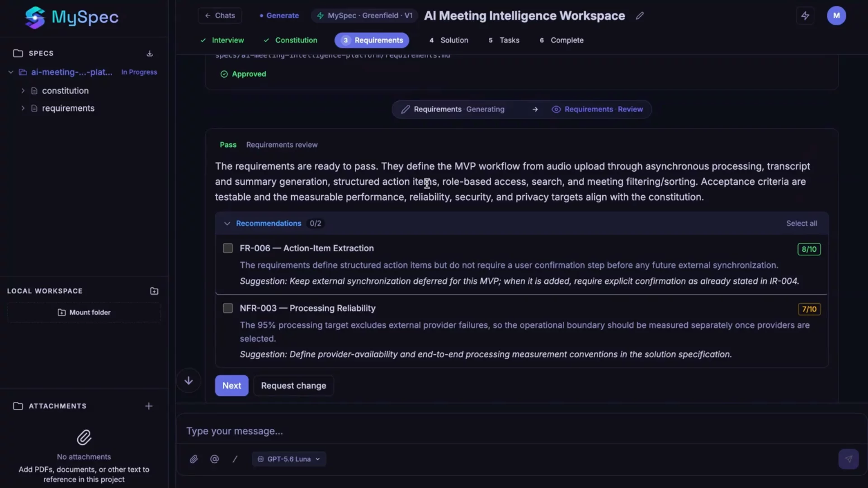Click the @ mention icon
Image resolution: width=868 pixels, height=488 pixels.
214,459
